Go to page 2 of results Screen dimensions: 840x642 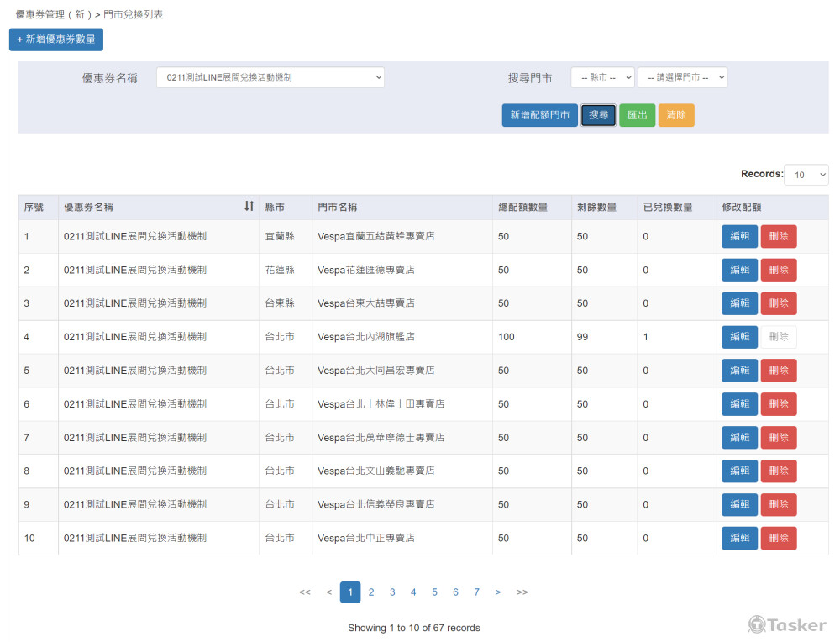point(371,592)
